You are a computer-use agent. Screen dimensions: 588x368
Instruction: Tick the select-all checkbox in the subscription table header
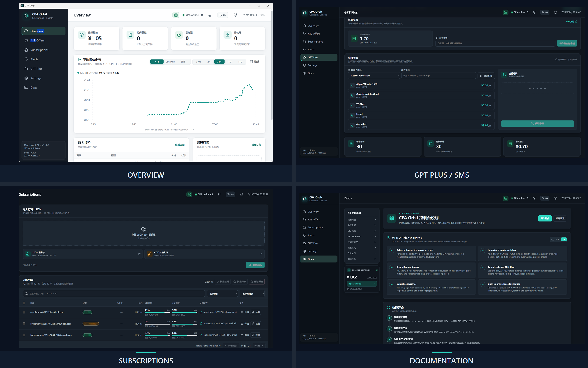pyautogui.click(x=24, y=303)
